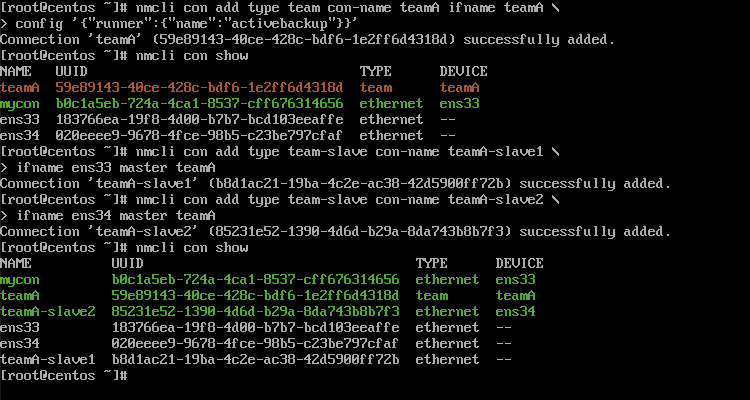The width and height of the screenshot is (750, 400).
Task: Click the ens34 device in the green row
Action: coord(515,311)
